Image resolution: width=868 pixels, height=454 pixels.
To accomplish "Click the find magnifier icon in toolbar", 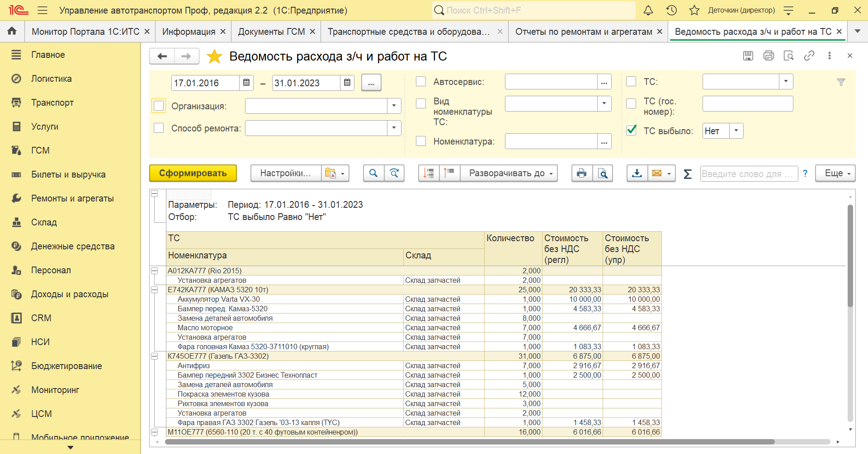I will coord(373,173).
